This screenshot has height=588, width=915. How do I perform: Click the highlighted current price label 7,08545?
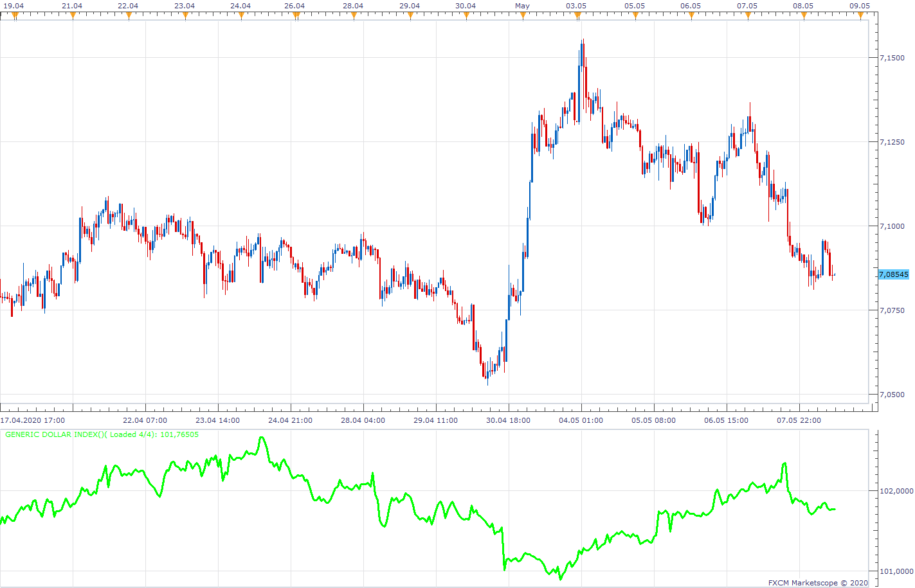pyautogui.click(x=894, y=274)
